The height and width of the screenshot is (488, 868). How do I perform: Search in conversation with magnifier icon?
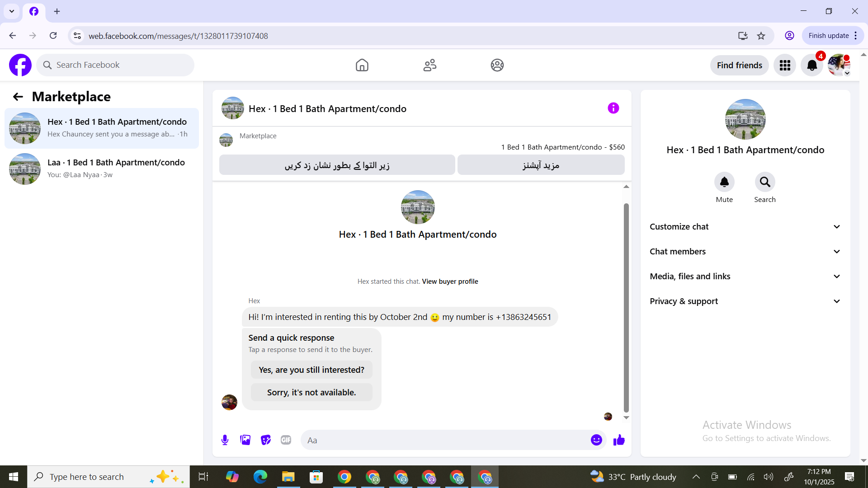(765, 182)
